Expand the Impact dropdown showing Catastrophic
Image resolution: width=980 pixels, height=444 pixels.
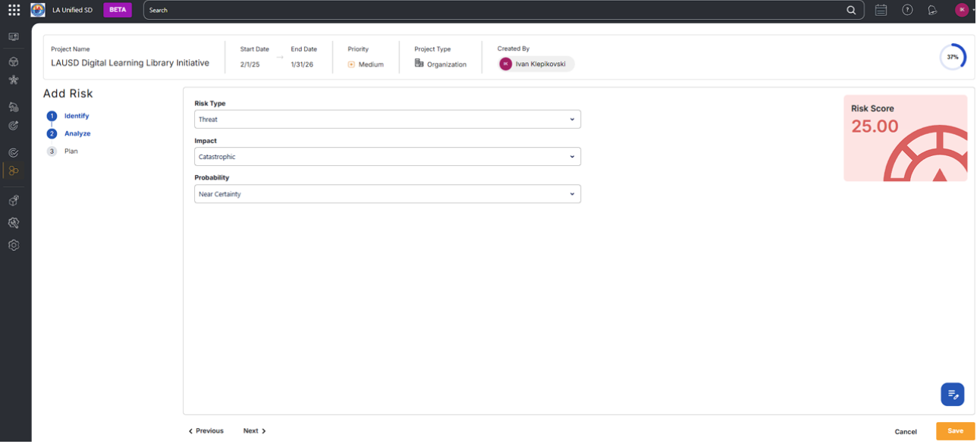coord(387,157)
